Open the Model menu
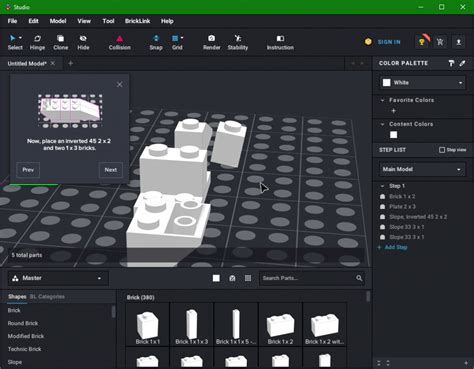This screenshot has height=369, width=474. pyautogui.click(x=58, y=21)
